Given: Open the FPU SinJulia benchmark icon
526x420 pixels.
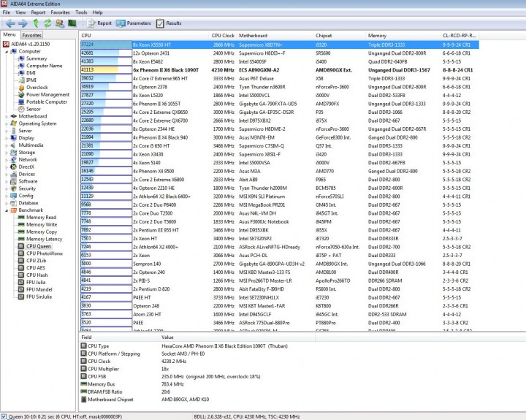Looking at the screenshot, I should (x=21, y=297).
